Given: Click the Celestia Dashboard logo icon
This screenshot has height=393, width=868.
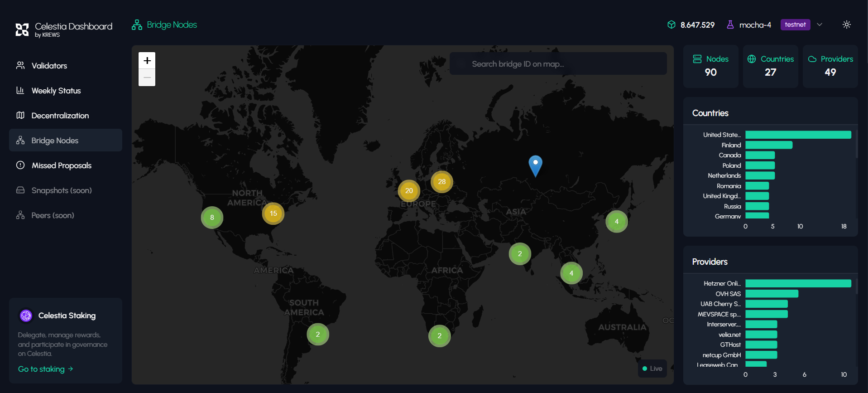Looking at the screenshot, I should click(22, 29).
